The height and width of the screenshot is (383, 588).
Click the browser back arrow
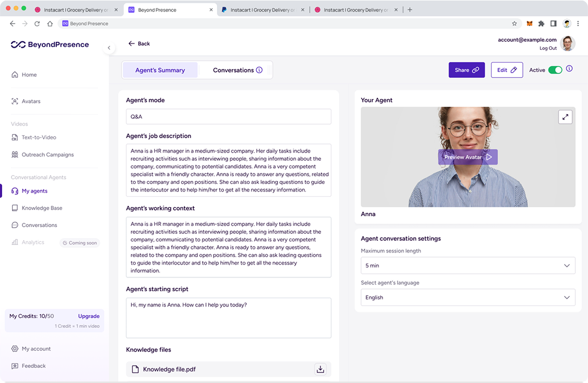[x=12, y=23]
